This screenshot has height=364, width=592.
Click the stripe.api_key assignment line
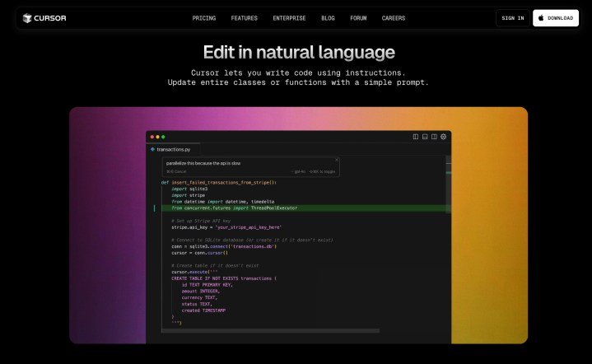click(x=226, y=227)
